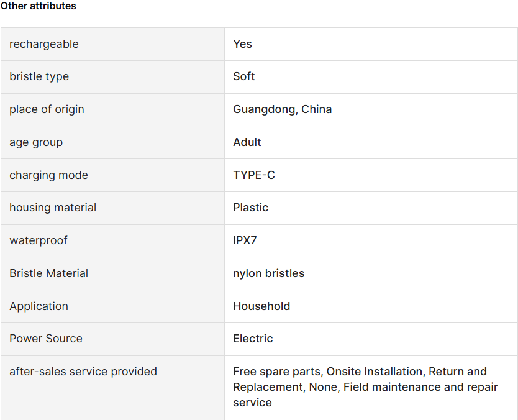Viewport: 518px width, 420px height.
Task: Select the 'housing material' label
Action: pos(53,208)
